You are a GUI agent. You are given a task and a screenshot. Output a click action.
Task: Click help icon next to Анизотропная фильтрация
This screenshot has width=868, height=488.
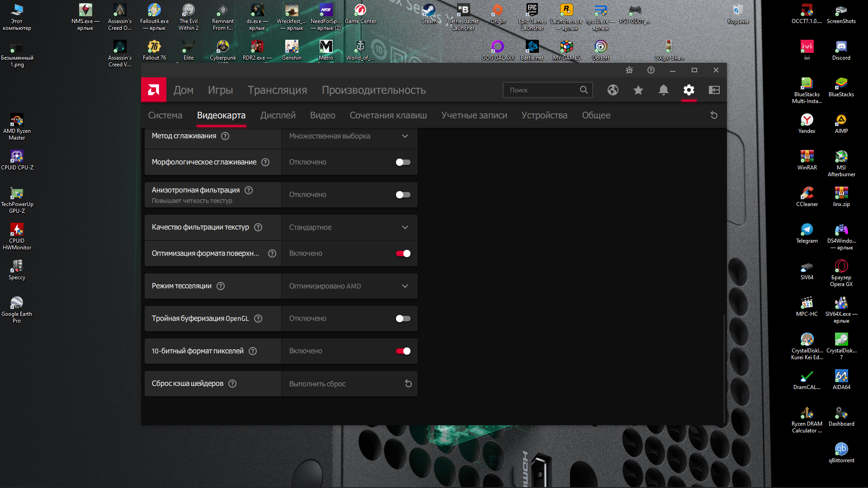click(x=249, y=190)
